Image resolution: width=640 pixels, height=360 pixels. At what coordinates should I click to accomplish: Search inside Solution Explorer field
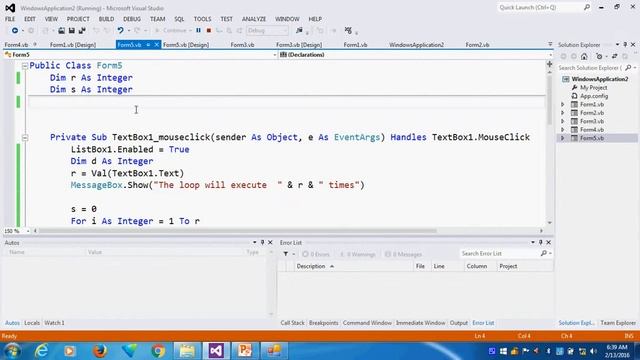[x=591, y=68]
